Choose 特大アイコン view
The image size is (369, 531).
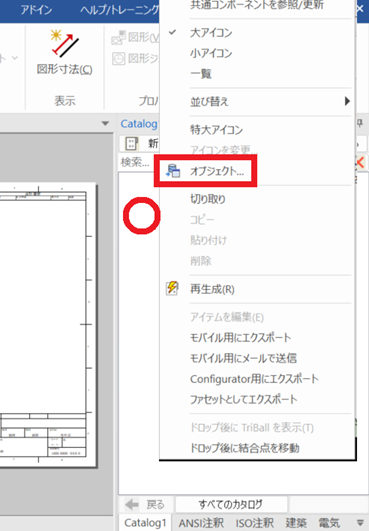tap(217, 130)
